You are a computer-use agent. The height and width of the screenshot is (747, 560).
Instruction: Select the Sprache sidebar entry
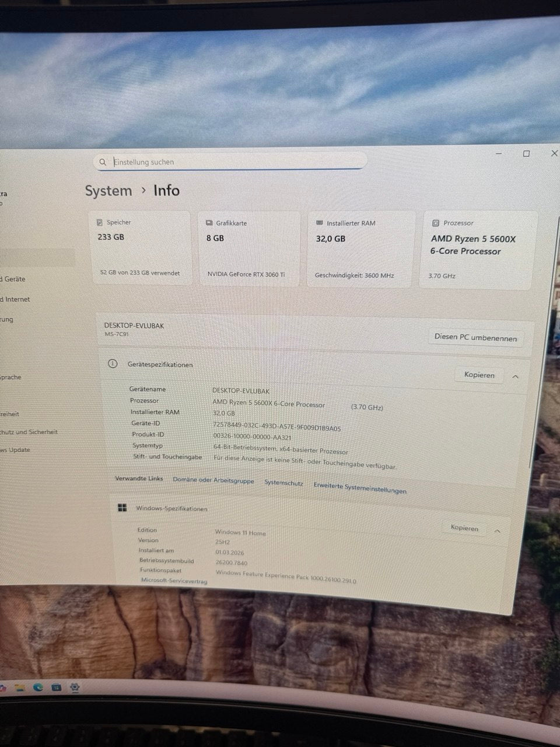[10, 377]
